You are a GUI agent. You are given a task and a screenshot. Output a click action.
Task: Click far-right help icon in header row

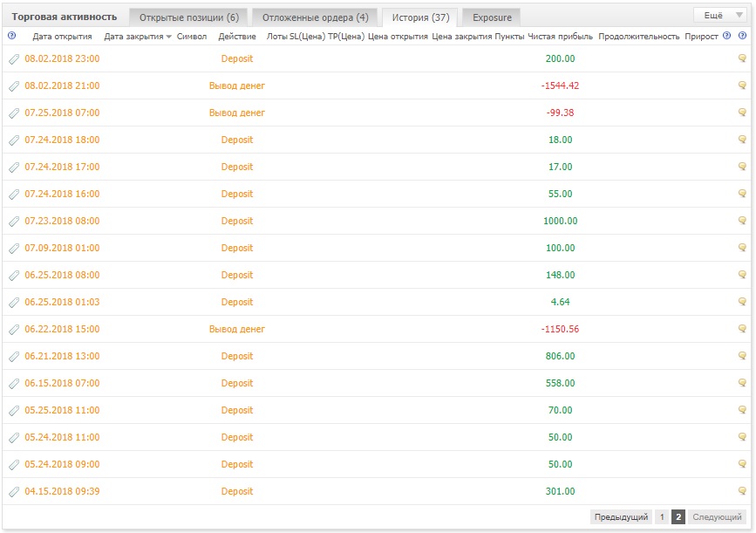coord(743,36)
